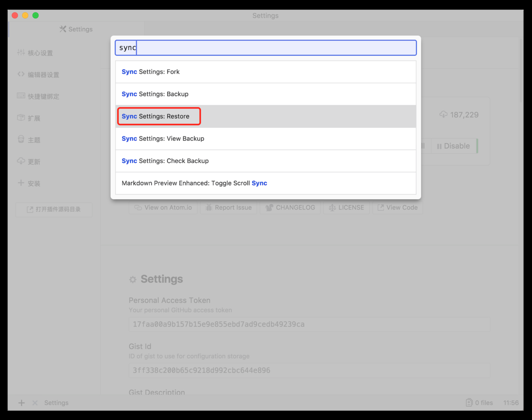Image resolution: width=532 pixels, height=420 pixels.
Task: Select 'Sync Settings: Restore' from the palette
Action: (159, 116)
